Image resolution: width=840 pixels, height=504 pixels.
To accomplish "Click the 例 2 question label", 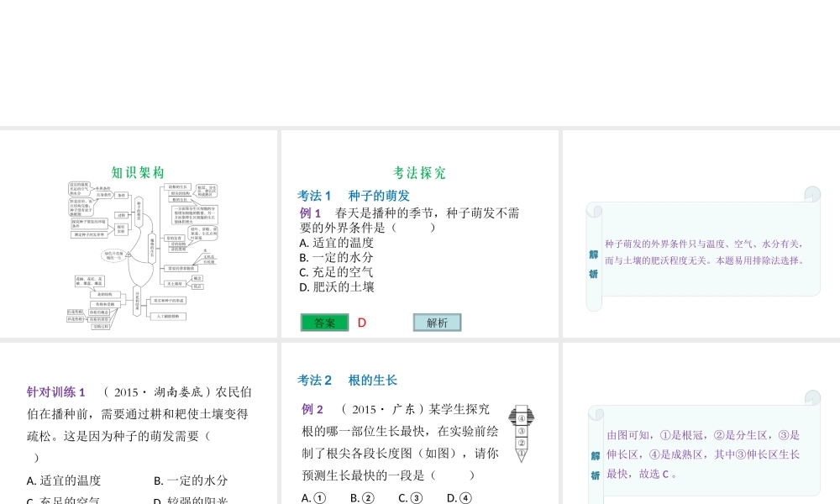I will pyautogui.click(x=312, y=410).
